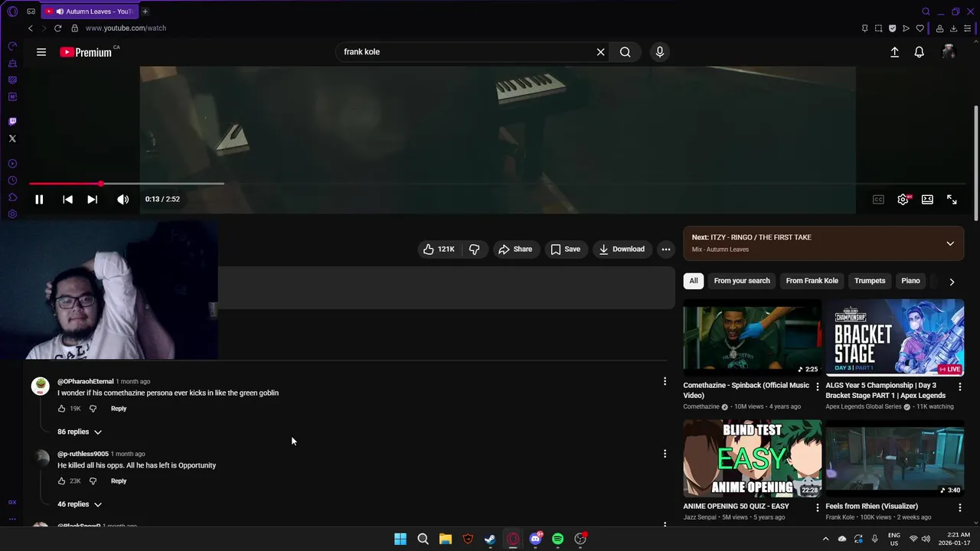Screen dimensions: 980x551
Task: Save video to playlist
Action: [566, 249]
